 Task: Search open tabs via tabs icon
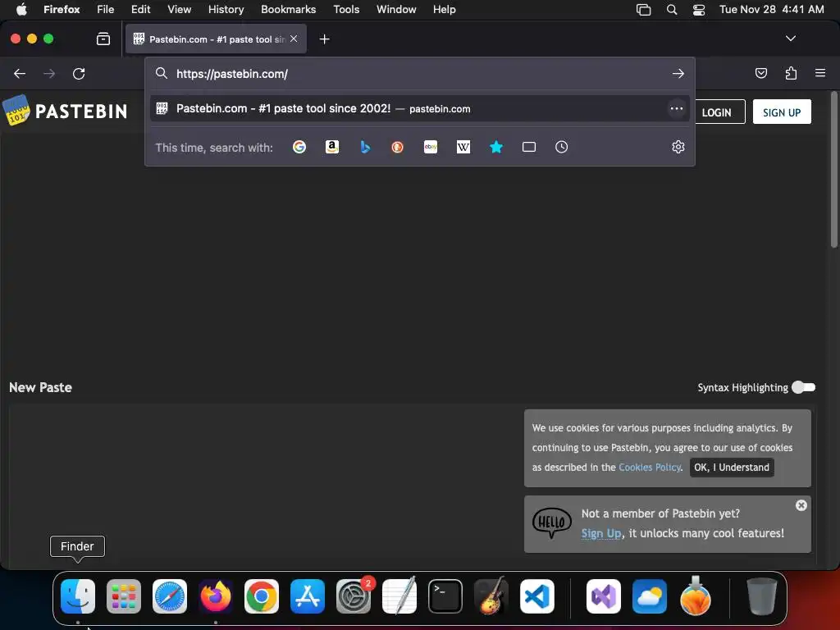click(529, 147)
